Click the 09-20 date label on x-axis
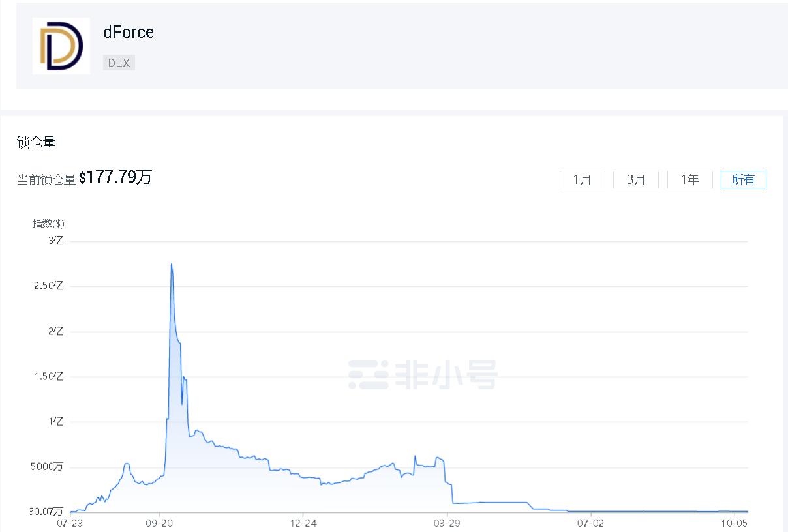Viewport: 788px width, 532px height. click(x=160, y=524)
